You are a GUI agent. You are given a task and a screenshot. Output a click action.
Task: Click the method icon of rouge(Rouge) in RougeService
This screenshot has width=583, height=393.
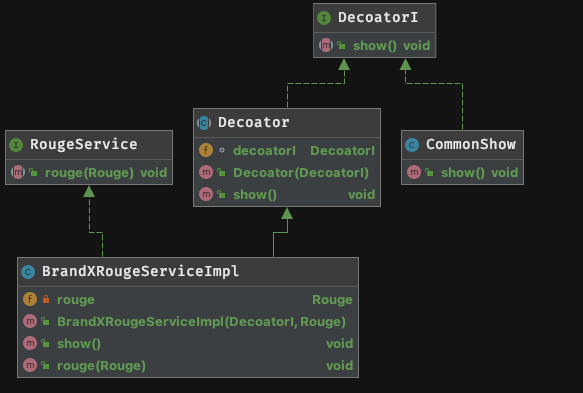(x=18, y=172)
